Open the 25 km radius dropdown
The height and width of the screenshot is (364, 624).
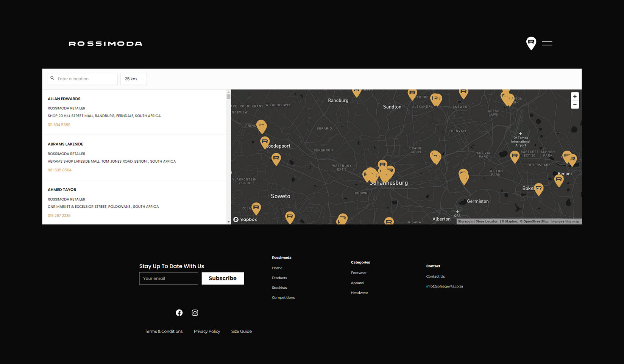click(x=133, y=79)
